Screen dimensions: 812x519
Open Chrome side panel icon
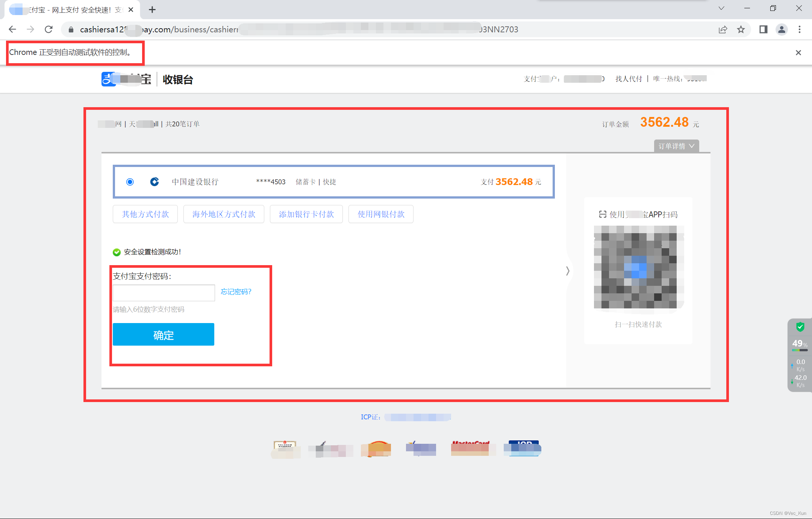[763, 29]
